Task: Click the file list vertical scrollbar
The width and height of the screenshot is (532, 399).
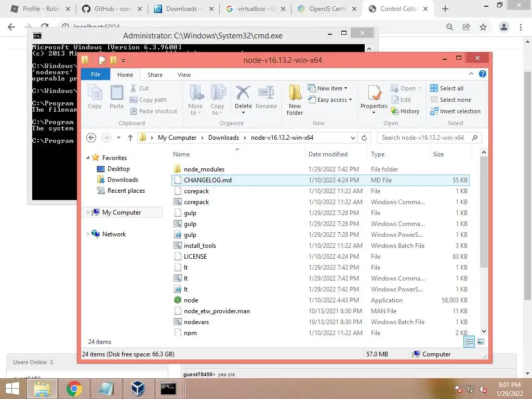Action: point(484,212)
